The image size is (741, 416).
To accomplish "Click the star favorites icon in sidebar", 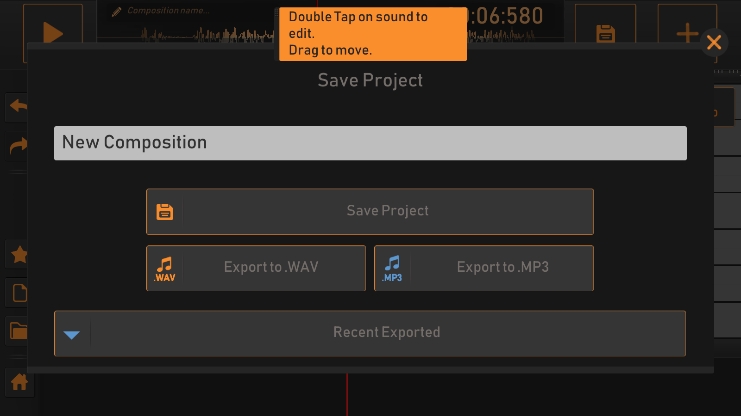I will pyautogui.click(x=18, y=255).
